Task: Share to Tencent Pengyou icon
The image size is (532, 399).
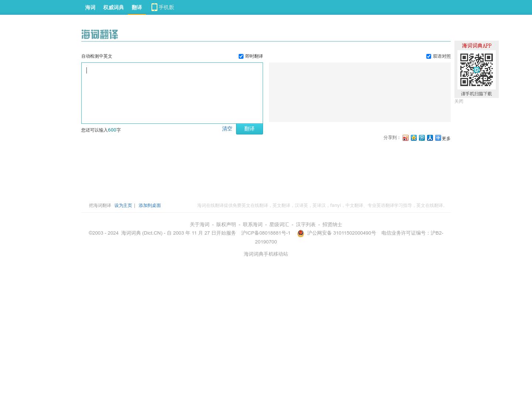Action: pos(422,138)
